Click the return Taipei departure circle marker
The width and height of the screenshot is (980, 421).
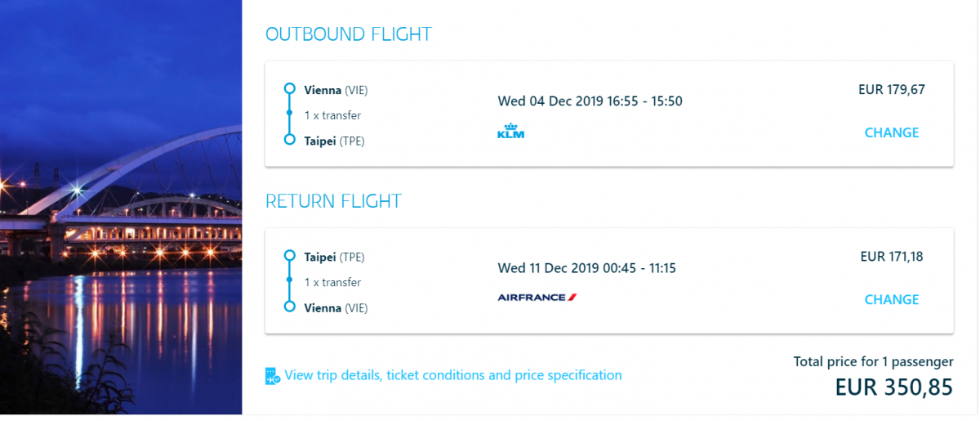(x=289, y=256)
